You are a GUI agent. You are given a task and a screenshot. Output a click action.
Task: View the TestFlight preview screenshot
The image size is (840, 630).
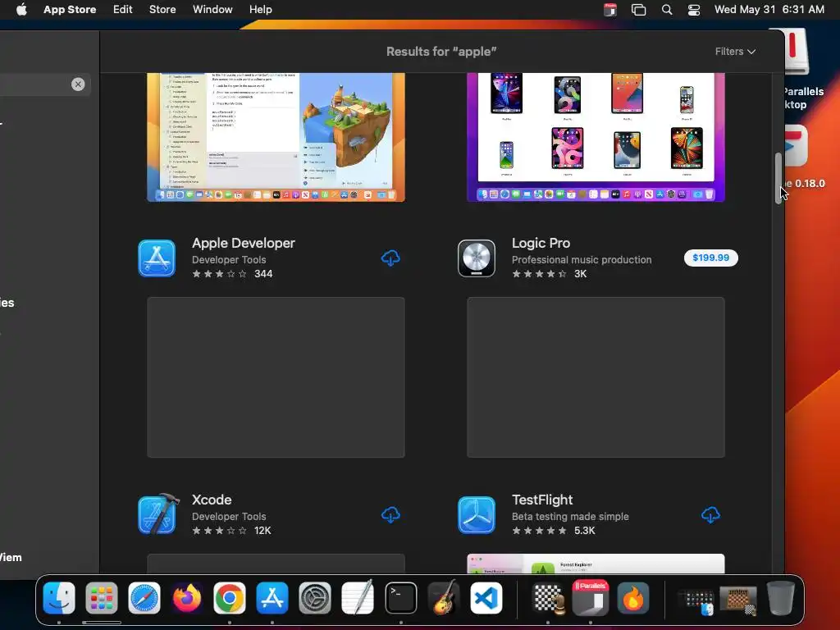[x=596, y=564]
